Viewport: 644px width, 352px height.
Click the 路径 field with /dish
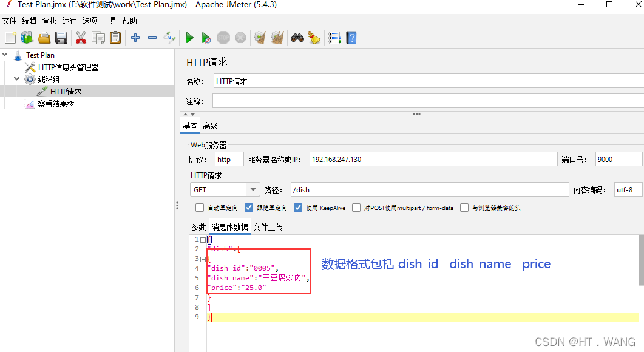click(430, 190)
